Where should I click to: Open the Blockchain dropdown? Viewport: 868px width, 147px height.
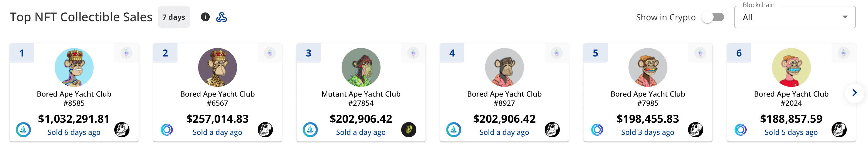794,17
